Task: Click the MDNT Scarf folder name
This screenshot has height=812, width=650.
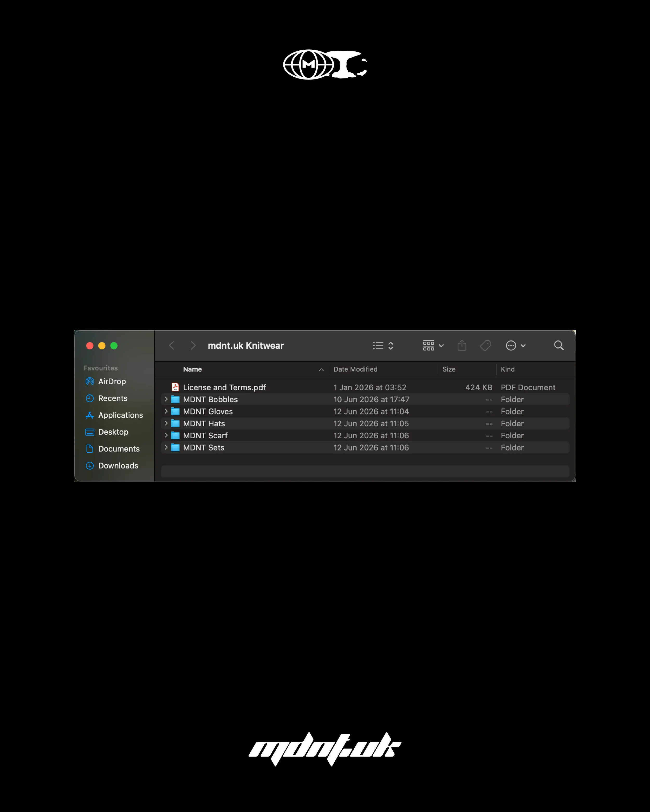Action: click(205, 436)
